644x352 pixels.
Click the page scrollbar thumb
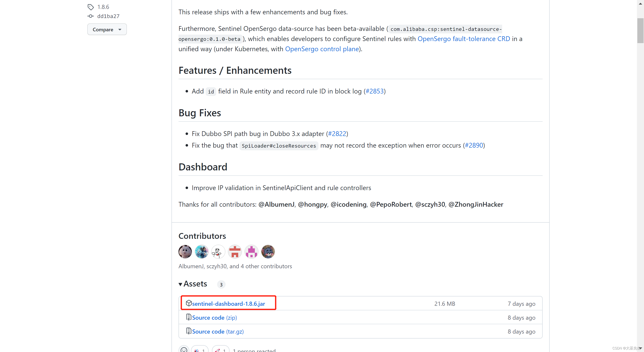tap(640, 30)
